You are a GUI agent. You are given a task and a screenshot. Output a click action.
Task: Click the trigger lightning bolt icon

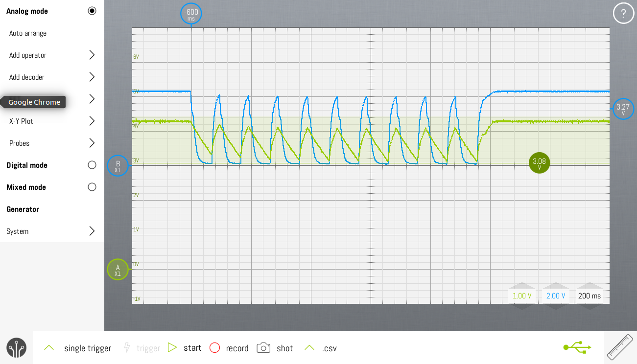coord(127,348)
